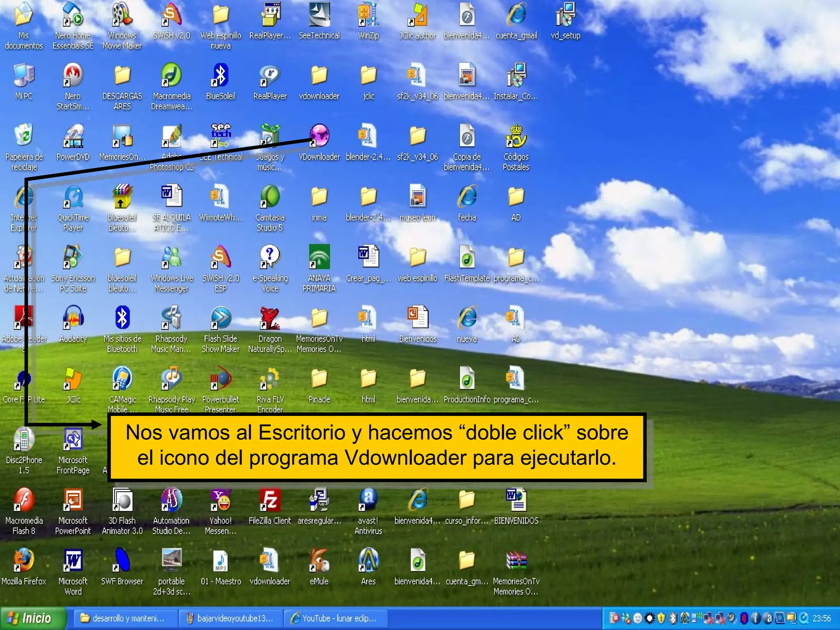This screenshot has width=840, height=630.
Task: Open SWF Browser shortcut
Action: click(x=122, y=560)
